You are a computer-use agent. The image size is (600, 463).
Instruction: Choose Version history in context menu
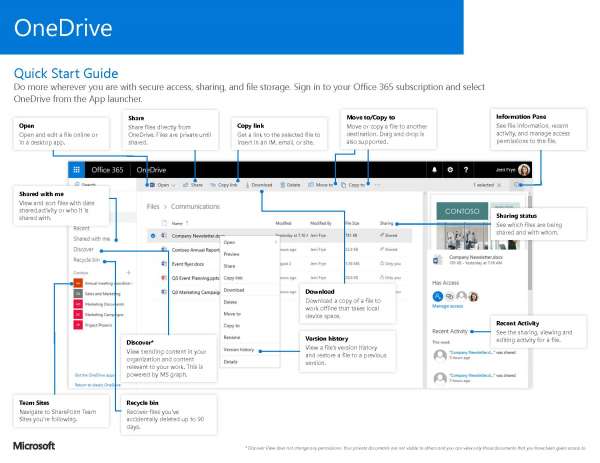[239, 350]
